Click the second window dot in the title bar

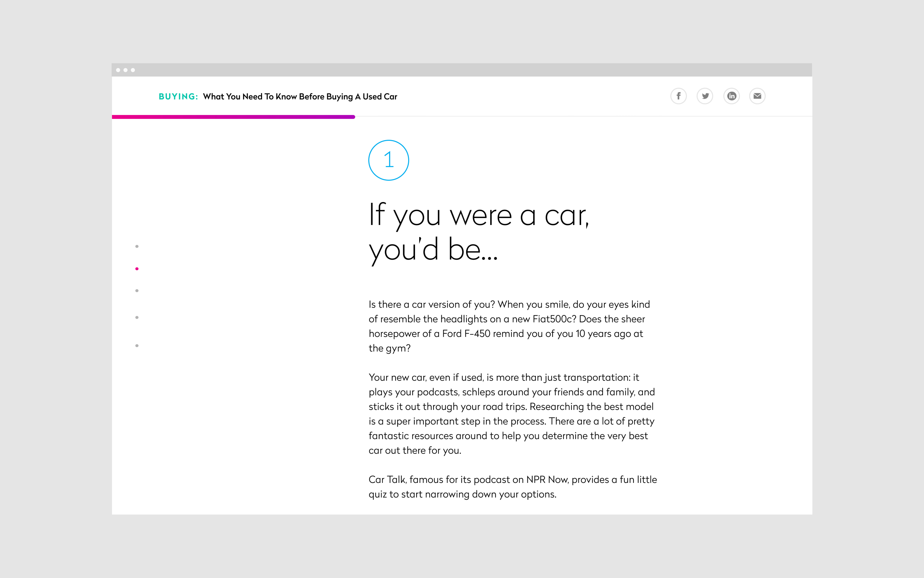coord(125,70)
